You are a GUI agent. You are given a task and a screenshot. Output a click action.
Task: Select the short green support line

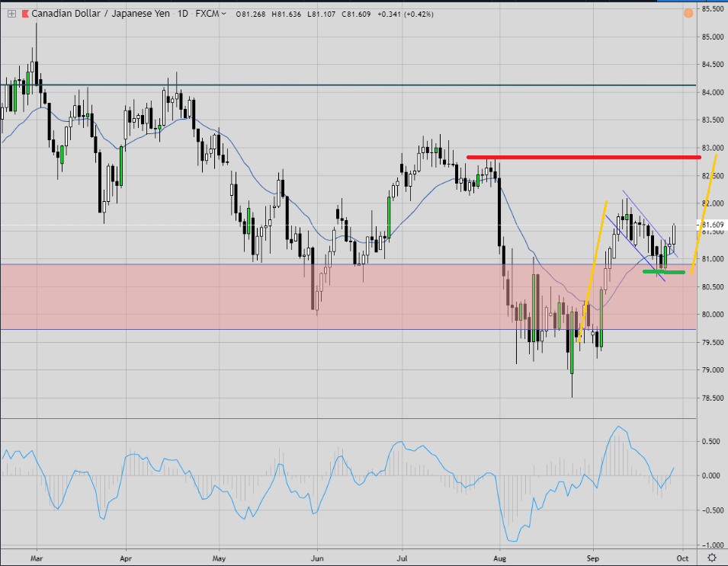[664, 272]
